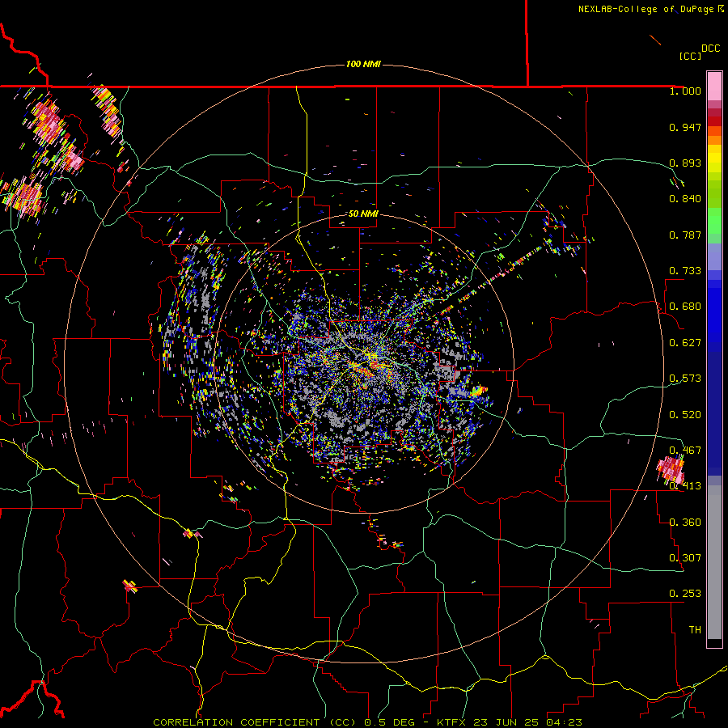
Task: Click the 100 NMI range ring label
Action: pos(363,64)
